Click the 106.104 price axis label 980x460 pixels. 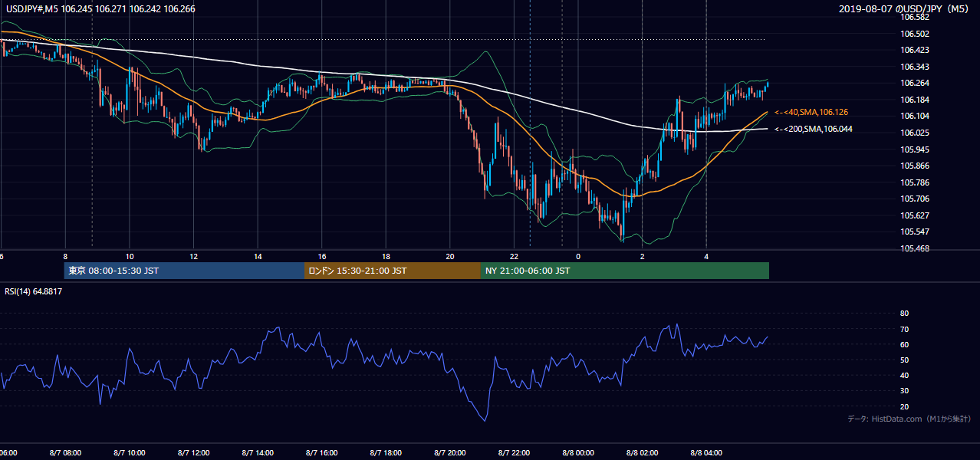(915, 116)
